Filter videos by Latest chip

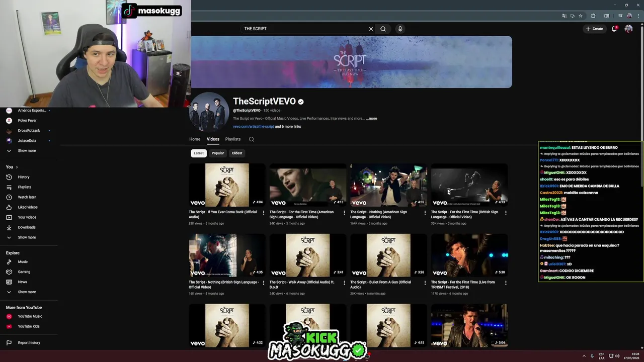coord(199,153)
